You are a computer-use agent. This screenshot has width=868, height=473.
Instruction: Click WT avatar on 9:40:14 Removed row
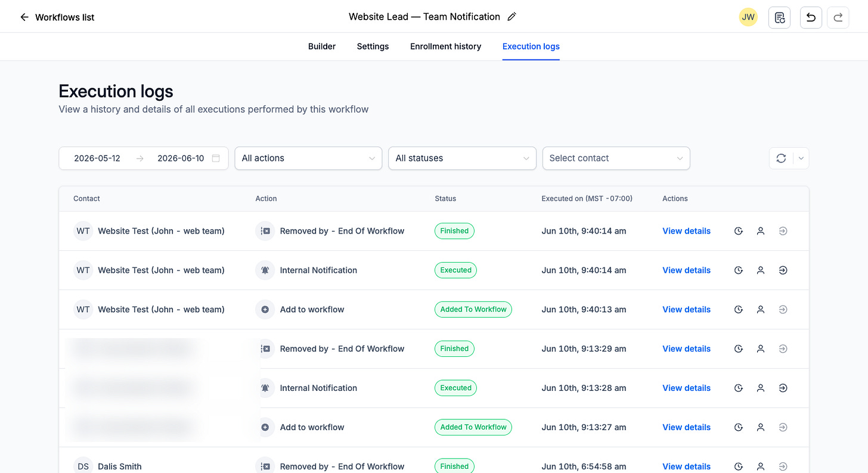coord(83,231)
